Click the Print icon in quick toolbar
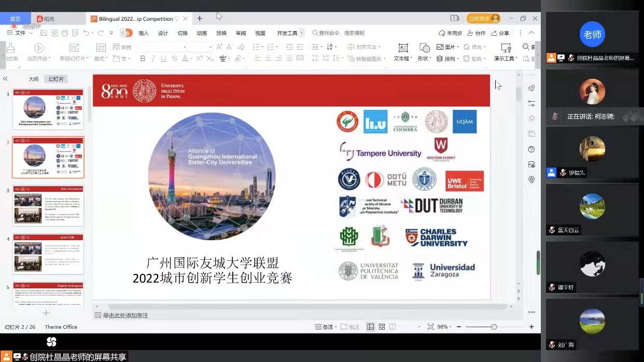The image size is (644, 362). coord(65,33)
